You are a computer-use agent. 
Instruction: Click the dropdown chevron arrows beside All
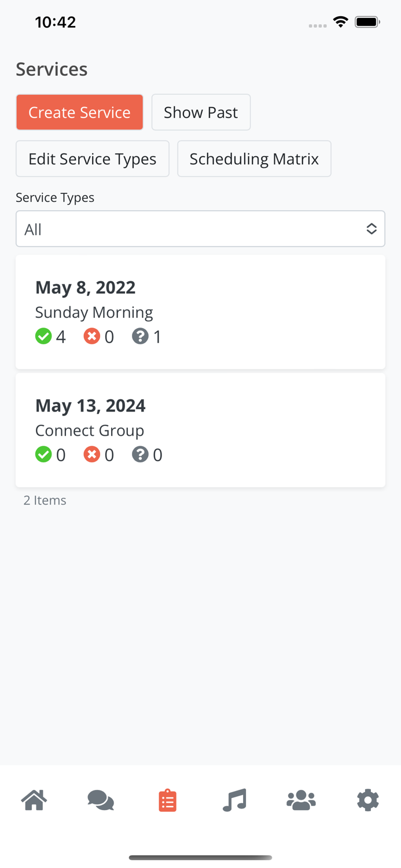tap(371, 229)
